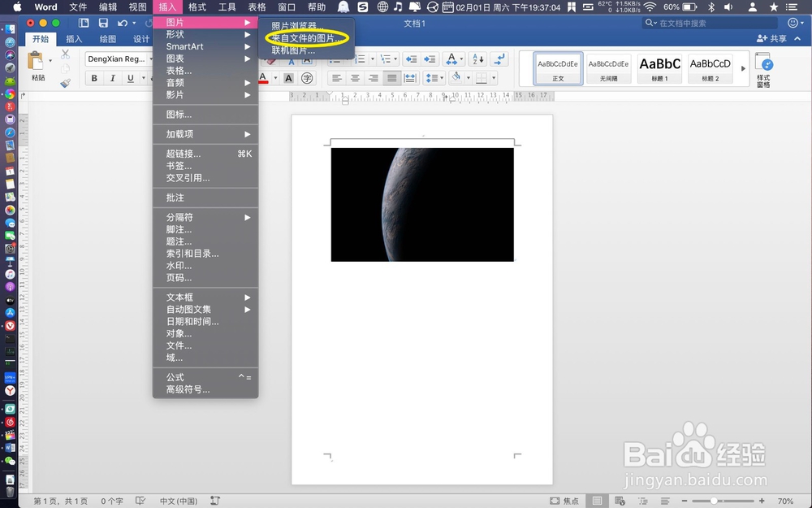
Task: Open the 样式窗格 styles pane
Action: [764, 69]
